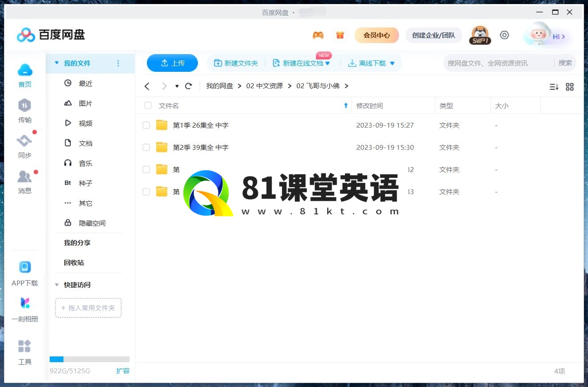Click the 上传 upload button

click(172, 63)
